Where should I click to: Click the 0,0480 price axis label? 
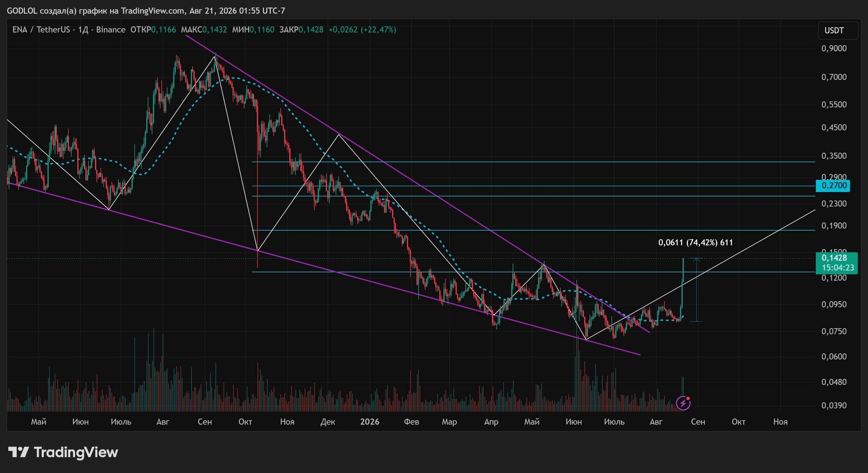point(834,382)
